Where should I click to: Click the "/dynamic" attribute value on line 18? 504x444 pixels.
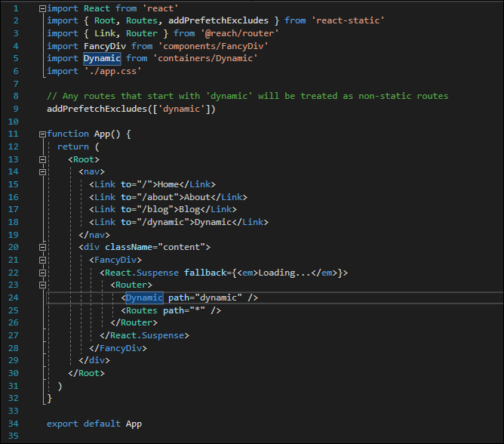click(x=163, y=222)
